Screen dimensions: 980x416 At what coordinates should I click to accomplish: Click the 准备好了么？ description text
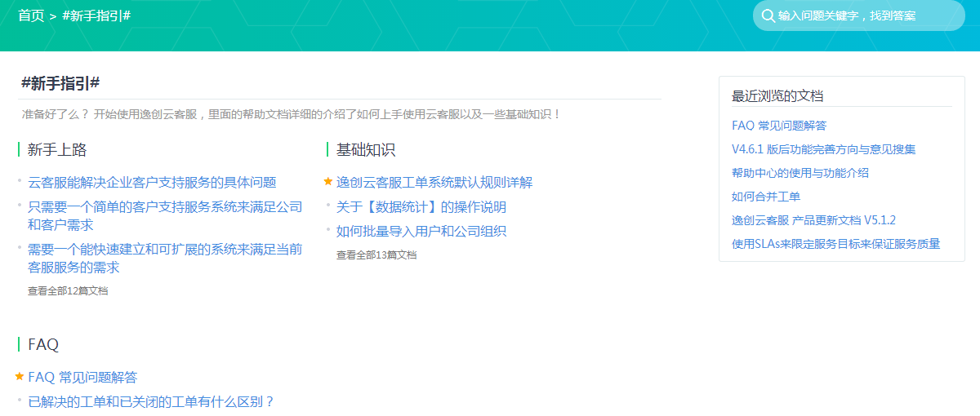[x=292, y=114]
